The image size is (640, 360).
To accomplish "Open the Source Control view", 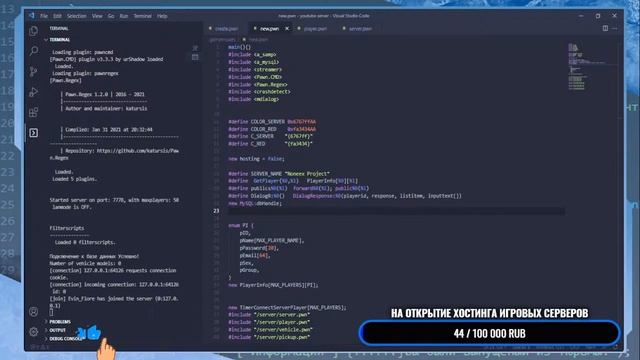I will [x=33, y=72].
